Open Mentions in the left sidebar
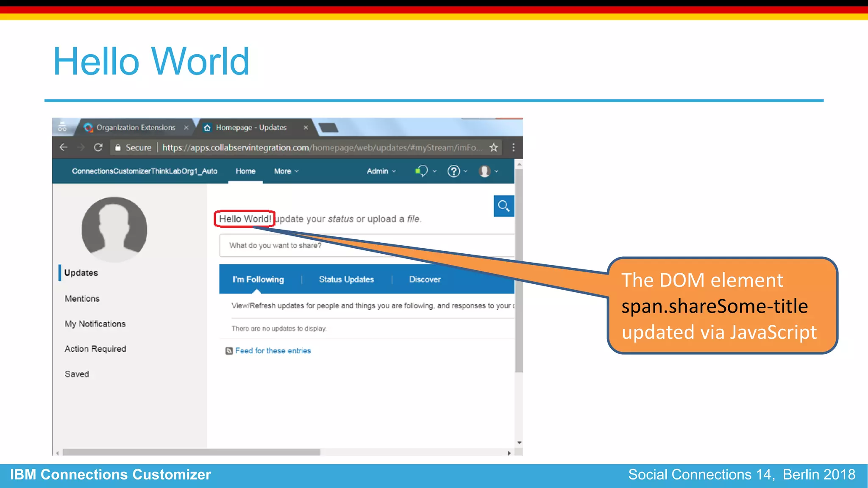868x488 pixels. [82, 299]
